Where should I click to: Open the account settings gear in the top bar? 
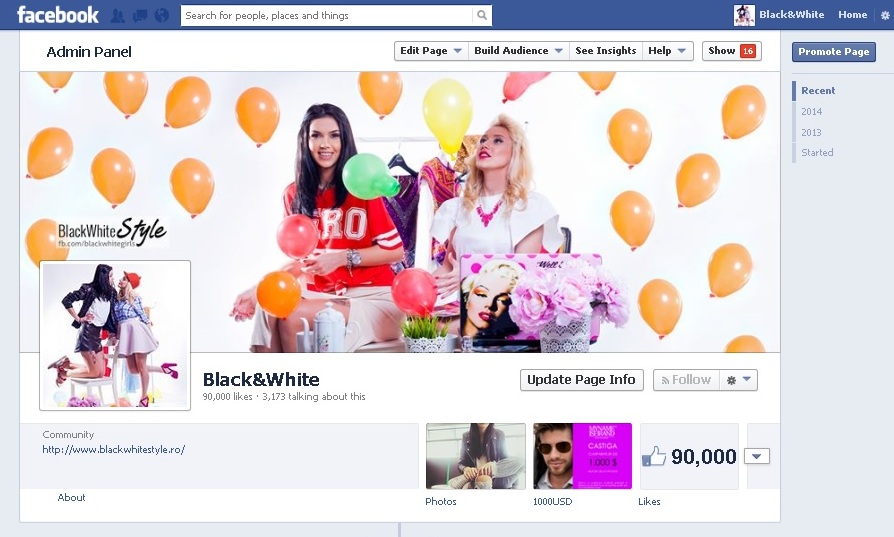click(x=885, y=15)
